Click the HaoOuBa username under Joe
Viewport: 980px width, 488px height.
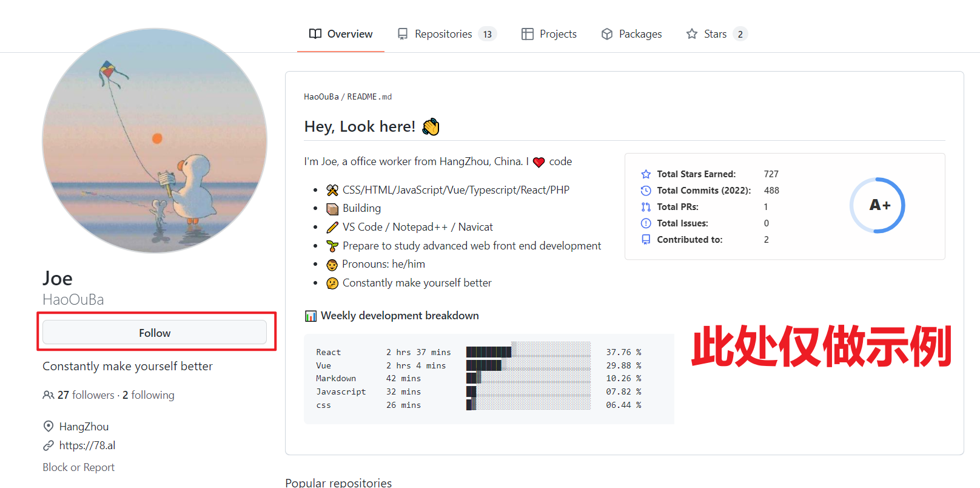(x=73, y=299)
